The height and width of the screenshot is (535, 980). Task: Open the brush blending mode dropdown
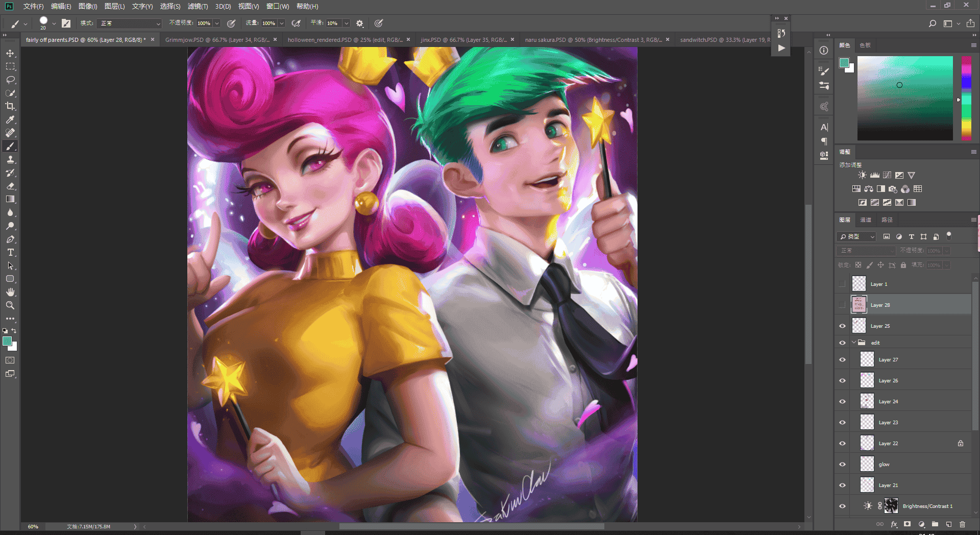point(130,23)
